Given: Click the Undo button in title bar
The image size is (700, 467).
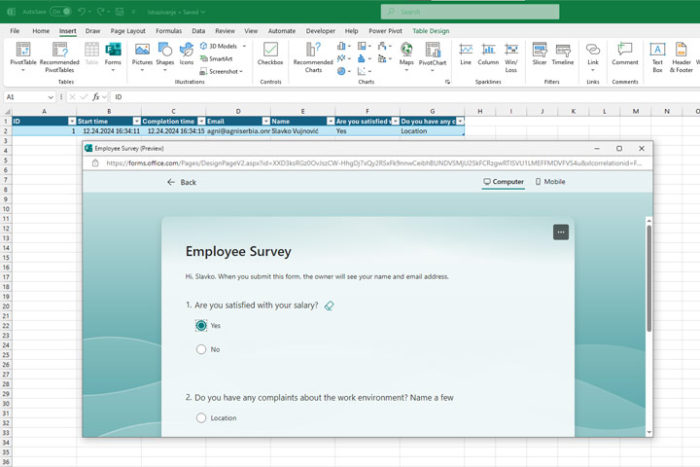Looking at the screenshot, I should (82, 12).
